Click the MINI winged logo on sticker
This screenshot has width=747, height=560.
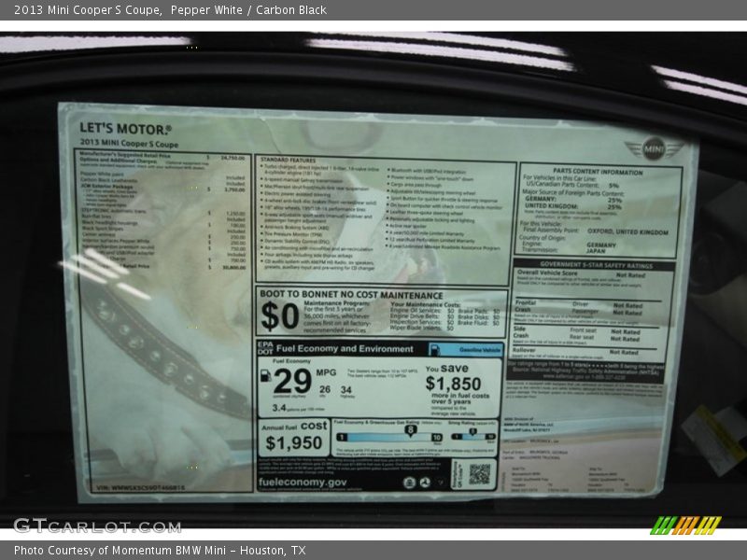[654, 149]
